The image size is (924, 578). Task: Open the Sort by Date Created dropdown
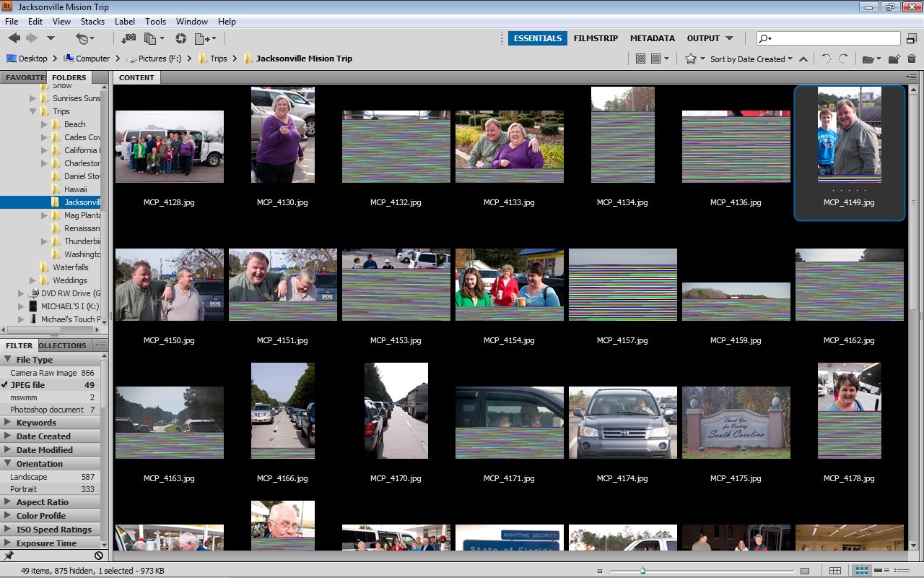point(751,59)
